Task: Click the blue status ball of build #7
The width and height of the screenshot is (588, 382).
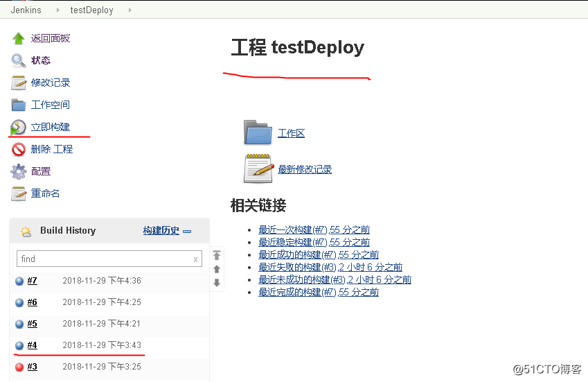Action: [19, 281]
